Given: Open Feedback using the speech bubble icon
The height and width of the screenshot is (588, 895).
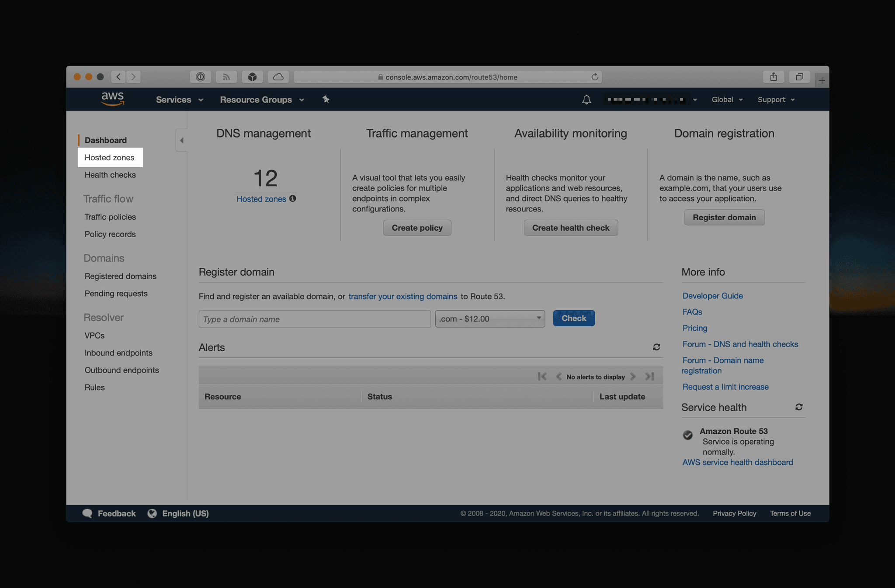Looking at the screenshot, I should (x=87, y=513).
